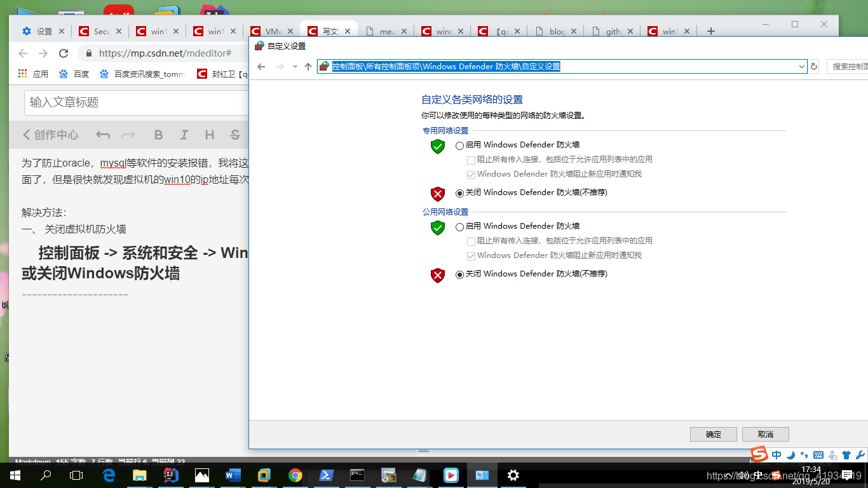Image resolution: width=868 pixels, height=488 pixels.
Task: Open the 封红卫 bookmark
Action: pos(222,74)
